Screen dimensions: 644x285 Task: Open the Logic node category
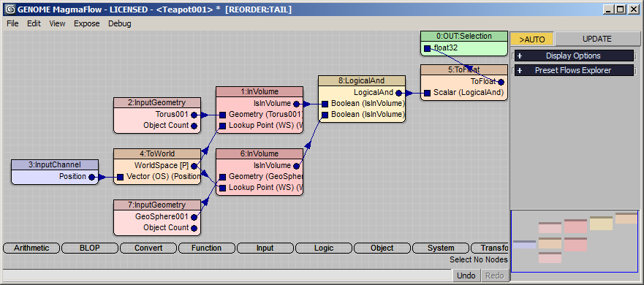point(324,248)
